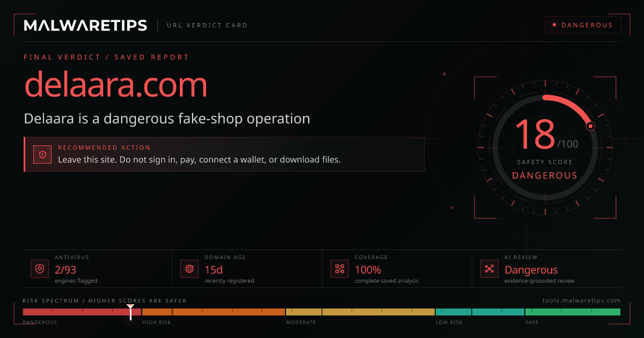
Task: Click the fake-shop operation summary line
Action: pyautogui.click(x=167, y=119)
